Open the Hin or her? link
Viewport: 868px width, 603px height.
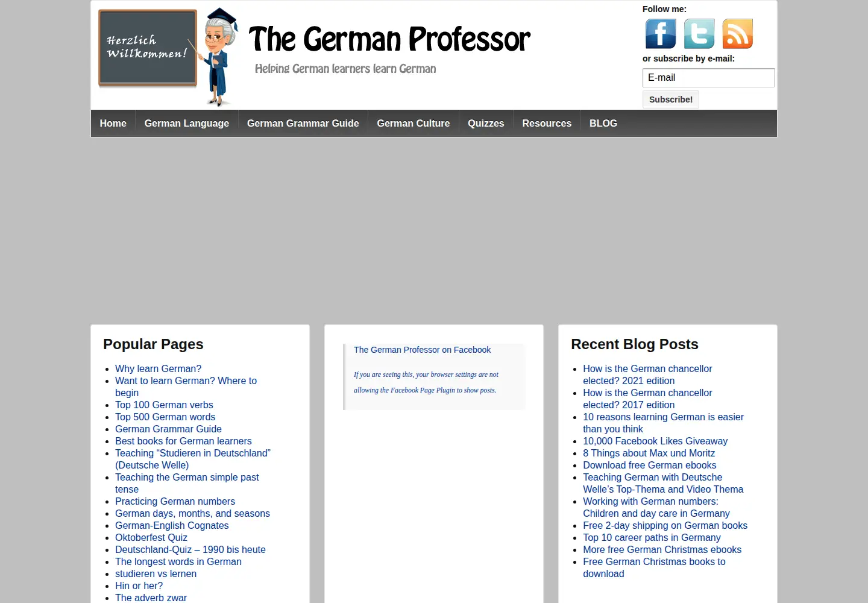[x=139, y=586]
